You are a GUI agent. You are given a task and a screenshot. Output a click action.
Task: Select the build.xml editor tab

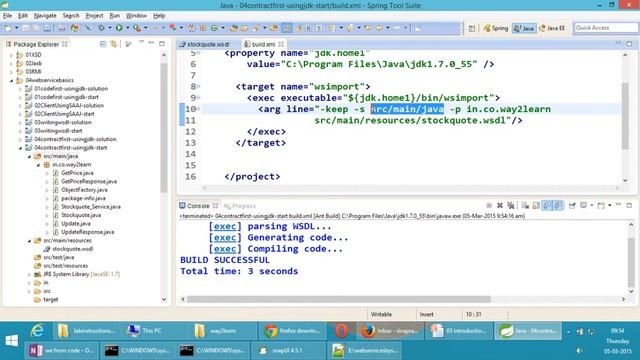[x=263, y=44]
